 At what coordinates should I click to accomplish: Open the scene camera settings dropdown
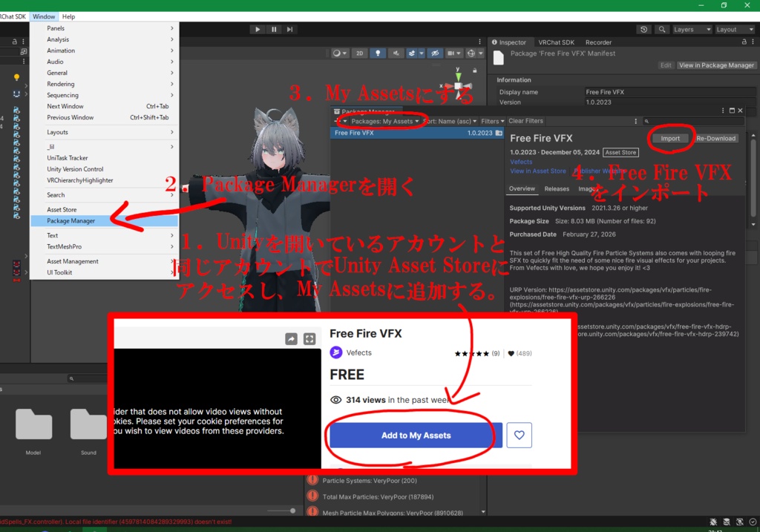453,53
